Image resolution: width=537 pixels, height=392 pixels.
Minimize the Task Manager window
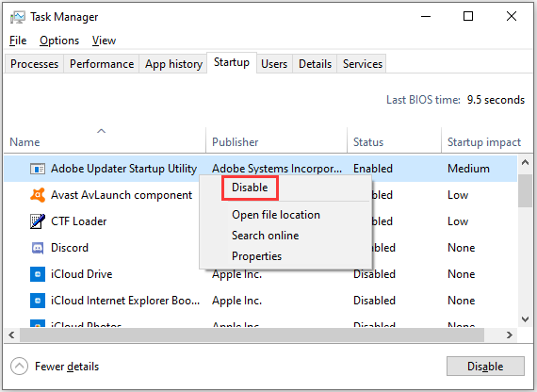426,16
